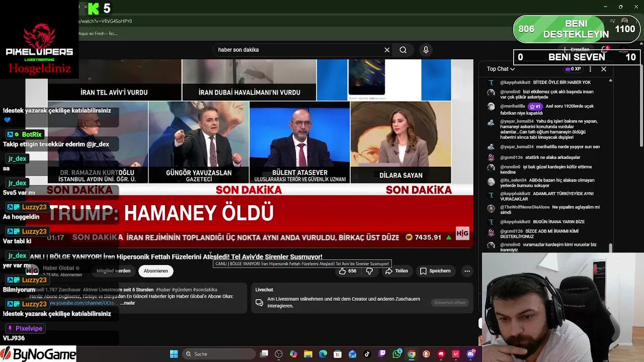The width and height of the screenshot is (644, 362).
Task: Expand the Top Chat dropdown
Action: click(501, 69)
